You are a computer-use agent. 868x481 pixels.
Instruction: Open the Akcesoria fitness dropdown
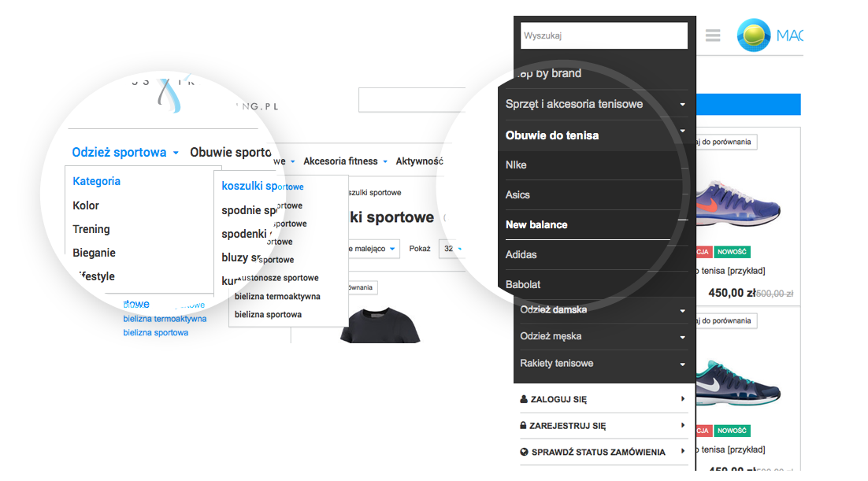click(x=346, y=161)
